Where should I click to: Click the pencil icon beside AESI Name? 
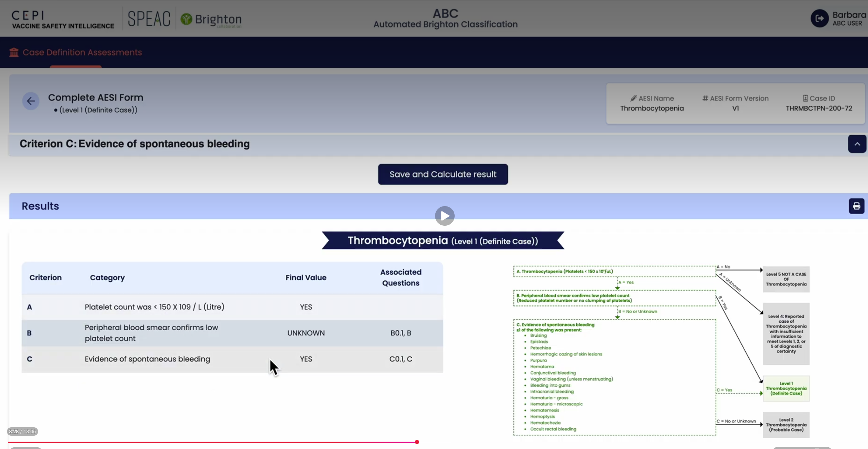[633, 98]
